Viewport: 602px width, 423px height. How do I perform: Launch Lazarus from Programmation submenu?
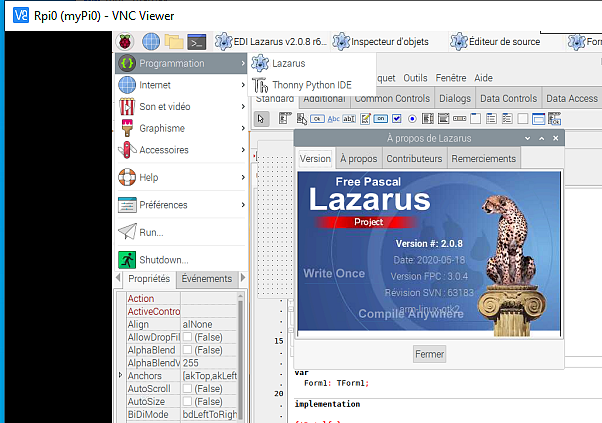click(x=312, y=63)
